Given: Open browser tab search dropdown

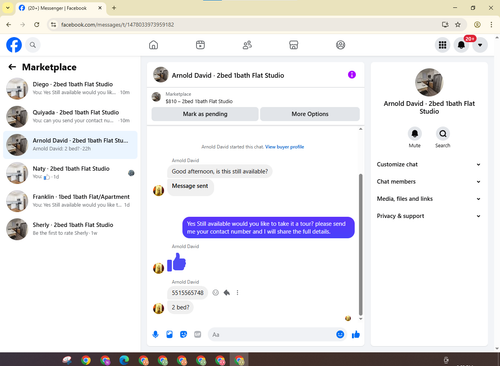Looking at the screenshot, I should point(7,8).
